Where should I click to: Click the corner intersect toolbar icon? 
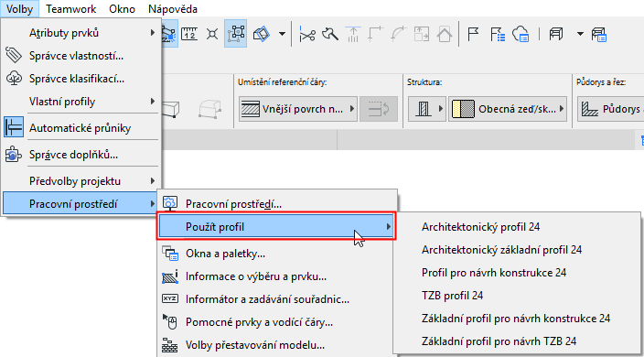point(375,34)
